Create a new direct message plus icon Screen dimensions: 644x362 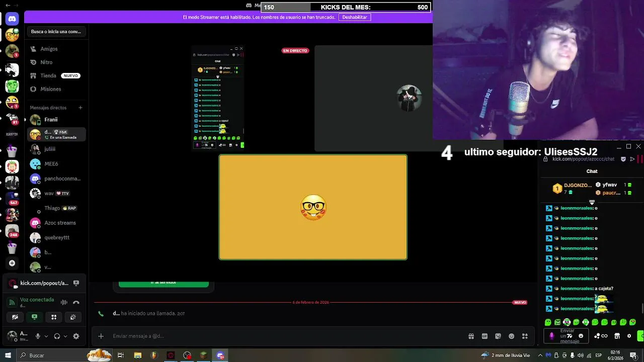coord(80,108)
